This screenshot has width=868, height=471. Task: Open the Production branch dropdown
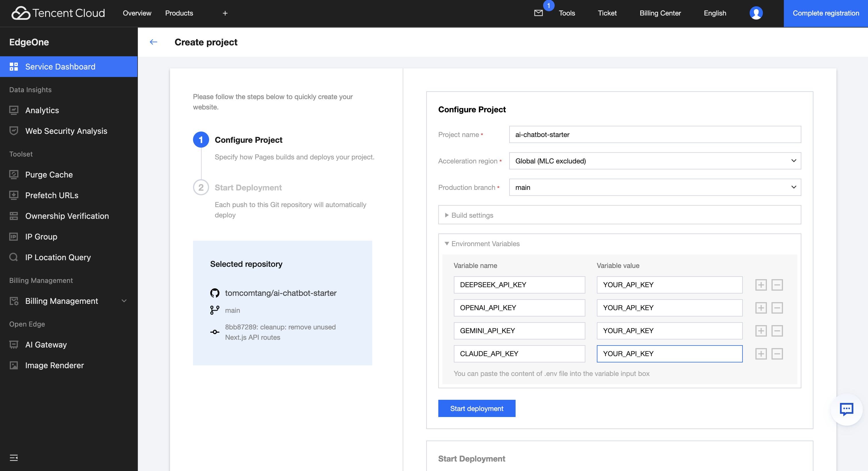pyautogui.click(x=655, y=187)
